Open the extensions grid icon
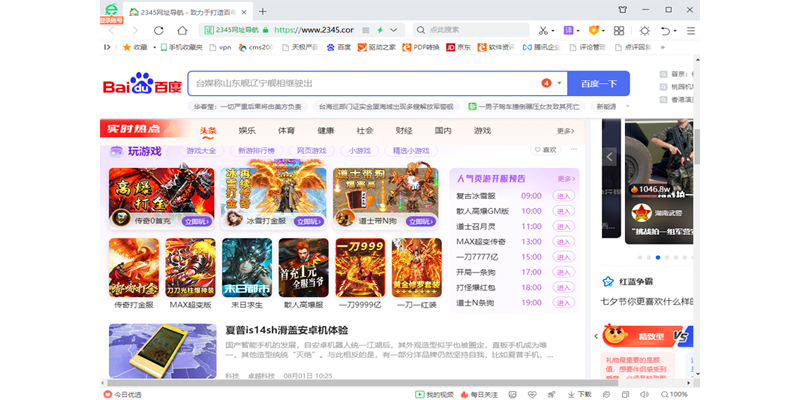 click(x=619, y=31)
